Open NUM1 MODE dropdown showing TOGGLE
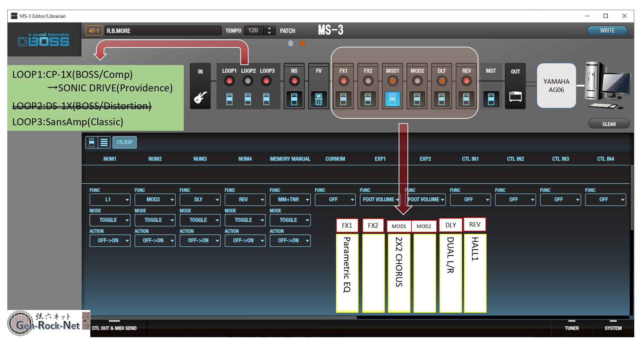The image size is (644, 347). click(110, 220)
